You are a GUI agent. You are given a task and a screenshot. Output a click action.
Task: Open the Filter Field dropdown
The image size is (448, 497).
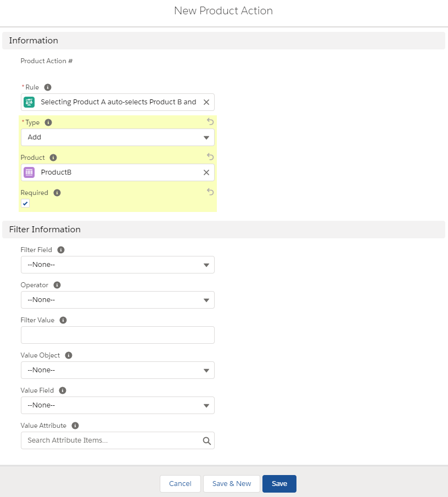click(117, 265)
